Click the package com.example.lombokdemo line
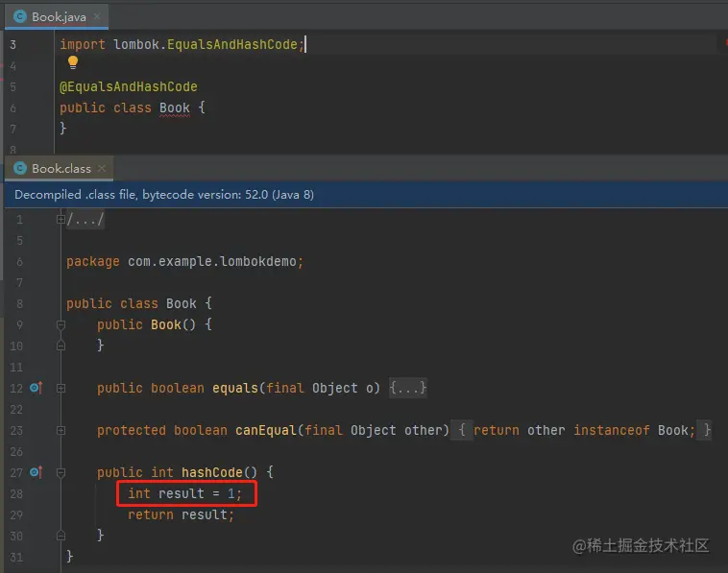Image resolution: width=728 pixels, height=573 pixels. [184, 262]
